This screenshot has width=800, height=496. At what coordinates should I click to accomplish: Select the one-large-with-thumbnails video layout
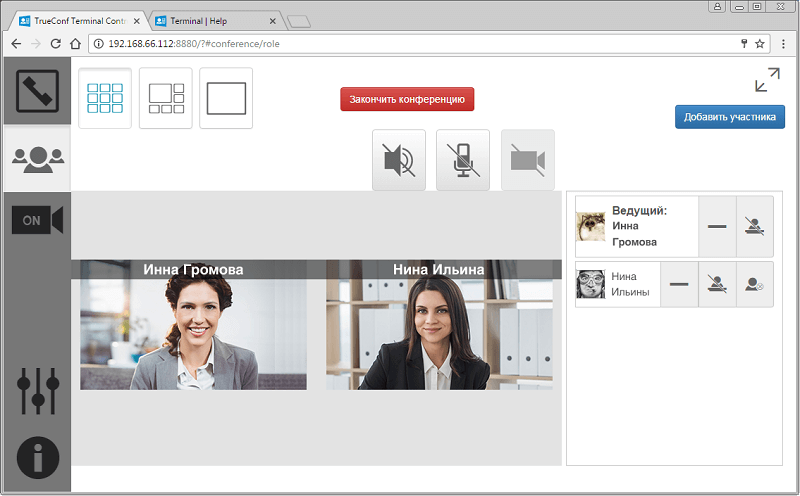pyautogui.click(x=165, y=98)
